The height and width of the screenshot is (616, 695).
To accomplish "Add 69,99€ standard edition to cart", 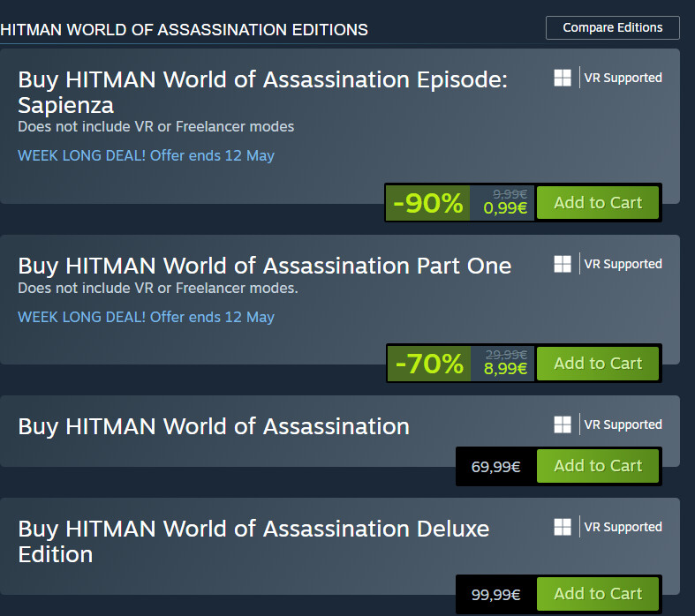I will [x=598, y=466].
